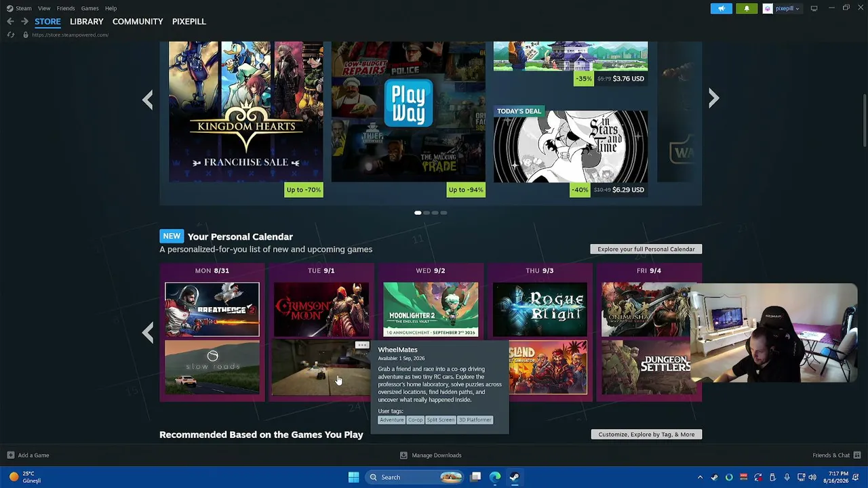Open the Steam menu

coord(24,8)
